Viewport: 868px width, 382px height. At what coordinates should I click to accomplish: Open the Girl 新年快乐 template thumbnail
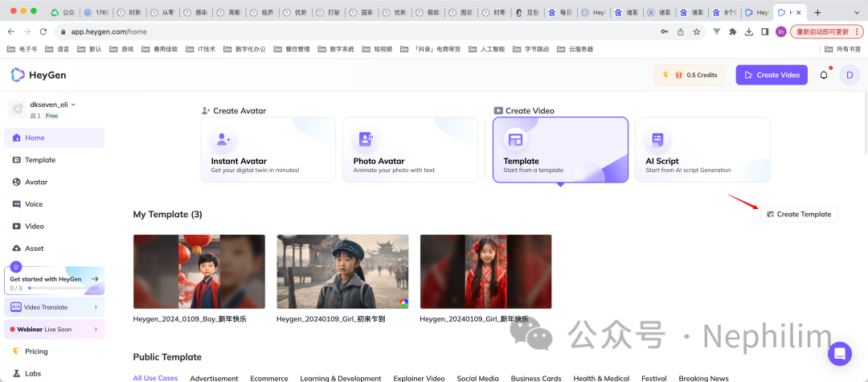[x=486, y=272]
